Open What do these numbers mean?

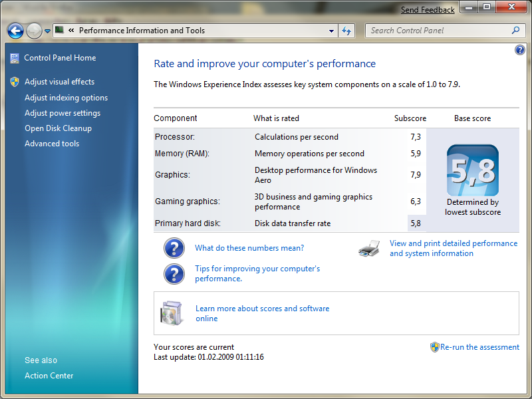pos(249,248)
